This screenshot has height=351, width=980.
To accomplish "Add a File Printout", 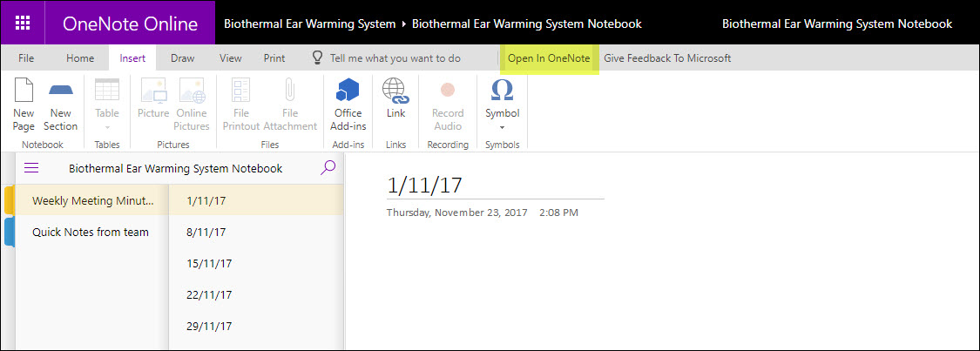I will (241, 104).
